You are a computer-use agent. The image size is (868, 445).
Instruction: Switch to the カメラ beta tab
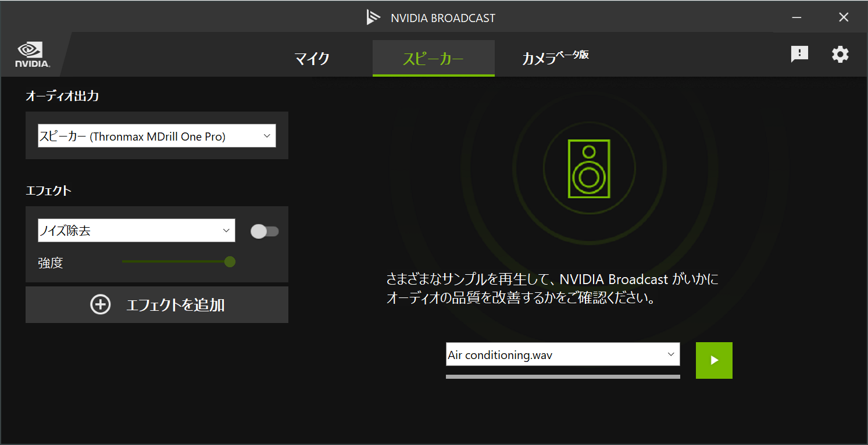click(x=555, y=58)
